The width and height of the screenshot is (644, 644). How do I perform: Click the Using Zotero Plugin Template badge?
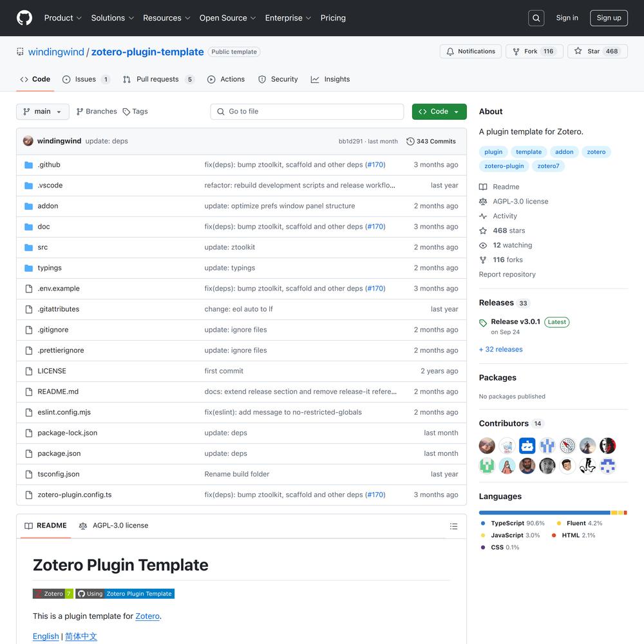click(x=125, y=594)
